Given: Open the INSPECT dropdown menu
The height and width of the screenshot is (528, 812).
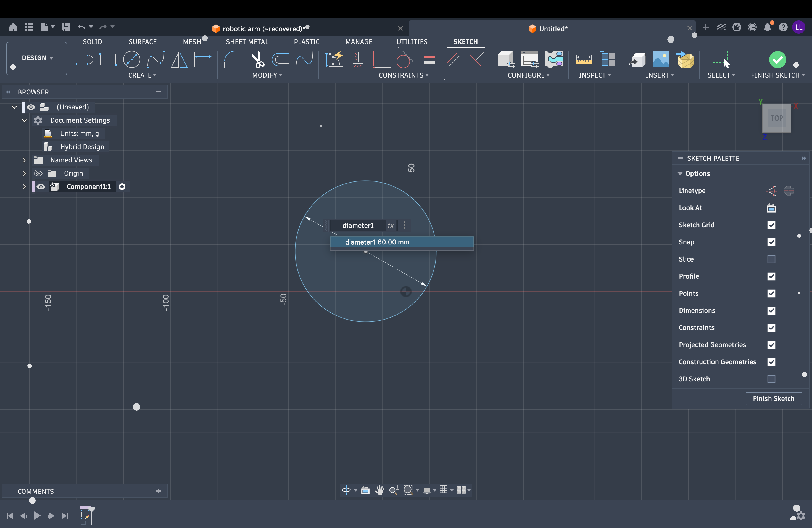Looking at the screenshot, I should click(x=594, y=75).
